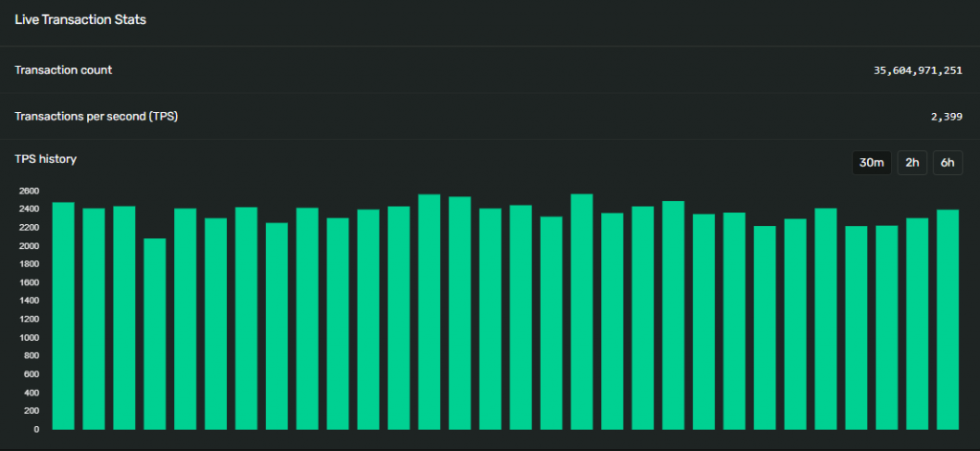The height and width of the screenshot is (451, 980).
Task: Click the 600 axis label
Action: coord(33,374)
